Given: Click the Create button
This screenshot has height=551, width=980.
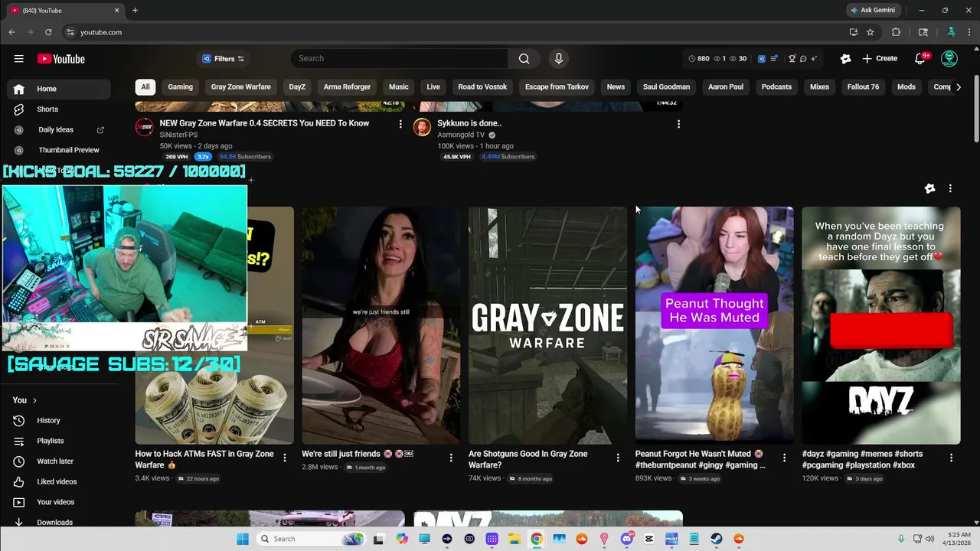Looking at the screenshot, I should pos(880,59).
